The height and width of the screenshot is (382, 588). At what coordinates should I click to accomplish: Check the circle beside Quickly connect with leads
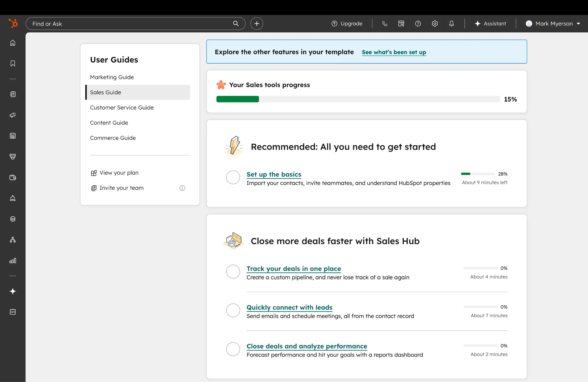pyautogui.click(x=233, y=310)
